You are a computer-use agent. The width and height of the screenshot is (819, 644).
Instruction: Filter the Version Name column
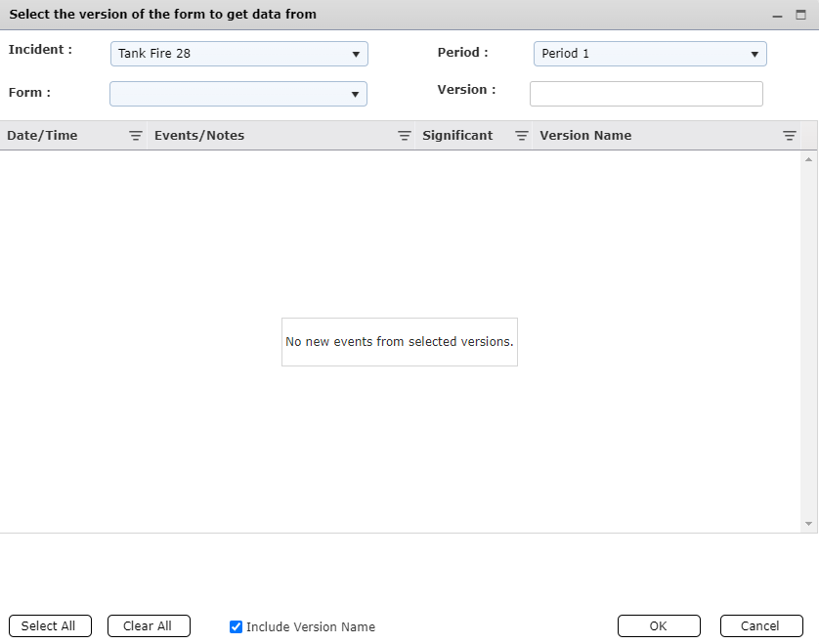click(790, 135)
